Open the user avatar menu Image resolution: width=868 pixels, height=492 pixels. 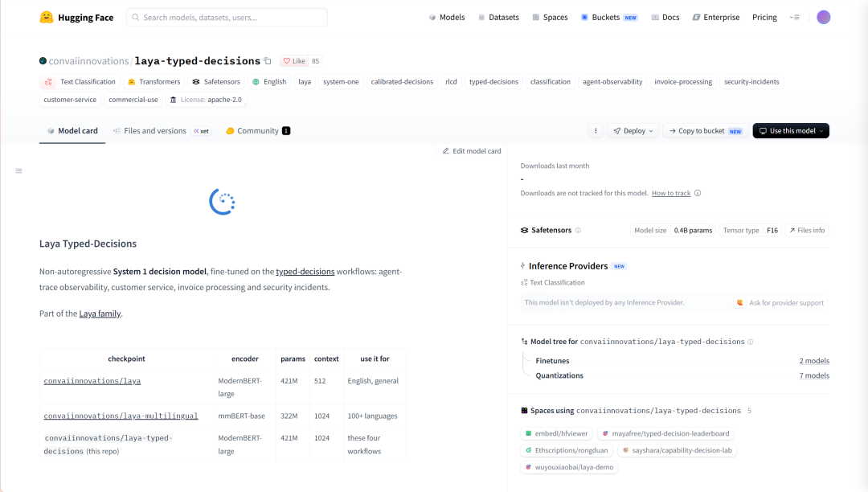pos(823,17)
